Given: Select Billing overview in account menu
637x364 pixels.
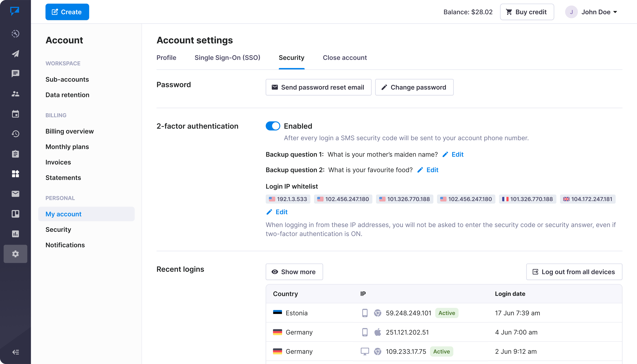Looking at the screenshot, I should point(70,131).
